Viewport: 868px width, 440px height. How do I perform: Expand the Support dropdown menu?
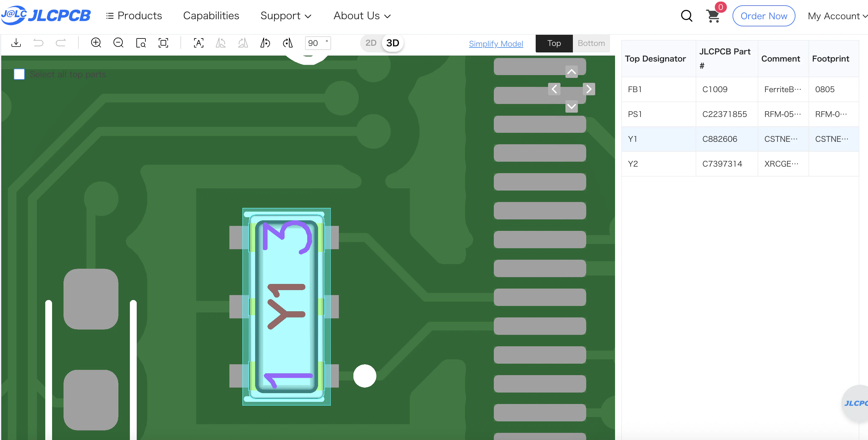(286, 16)
